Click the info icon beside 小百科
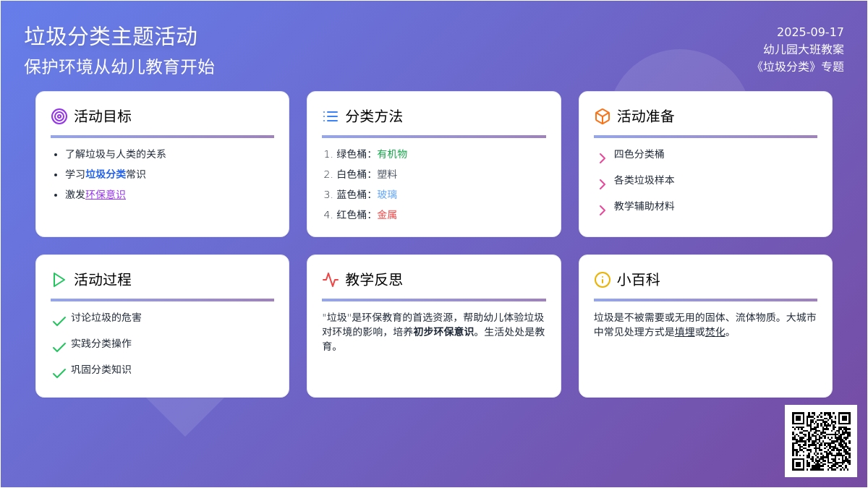 click(602, 280)
